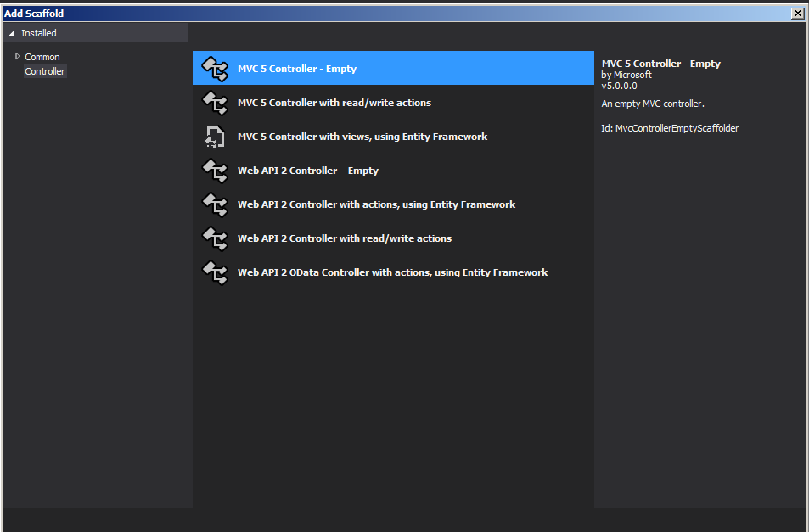The width and height of the screenshot is (809, 532).
Task: Select the Common category label
Action: pyautogui.click(x=42, y=57)
